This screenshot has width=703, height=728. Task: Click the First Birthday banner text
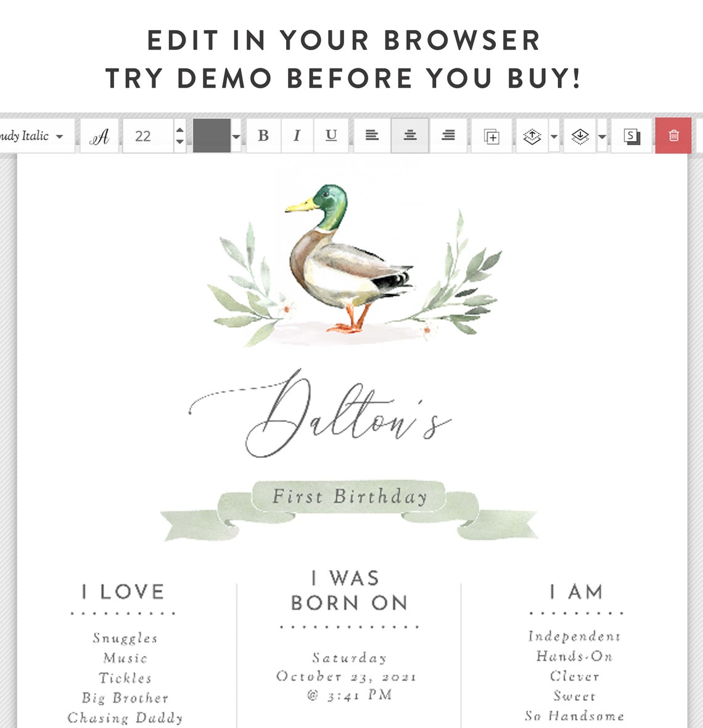click(x=351, y=496)
